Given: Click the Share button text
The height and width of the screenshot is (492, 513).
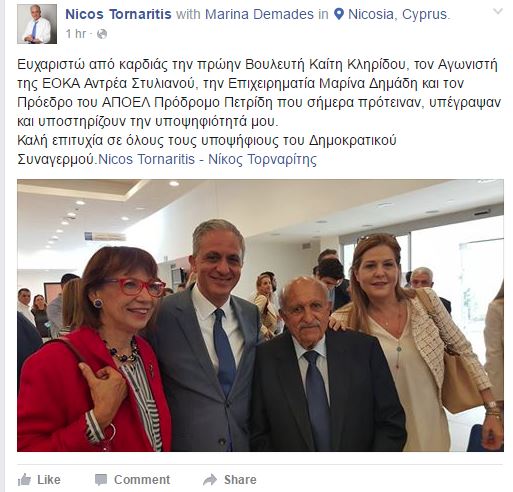Looking at the screenshot, I should coord(240,480).
